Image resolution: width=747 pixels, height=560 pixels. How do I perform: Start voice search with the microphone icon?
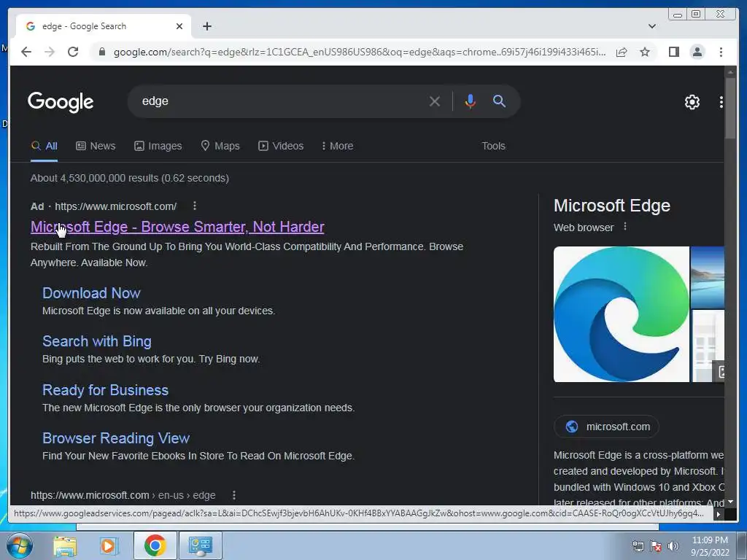click(470, 101)
